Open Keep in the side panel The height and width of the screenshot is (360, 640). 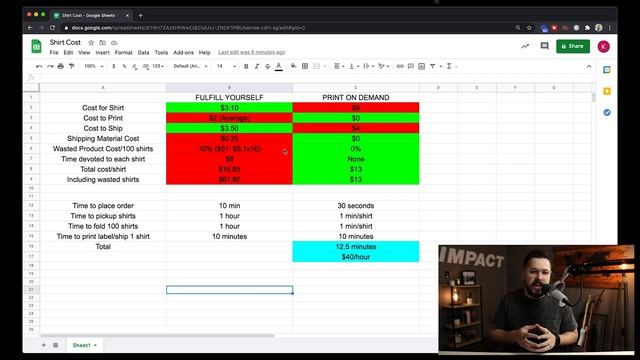tap(607, 91)
